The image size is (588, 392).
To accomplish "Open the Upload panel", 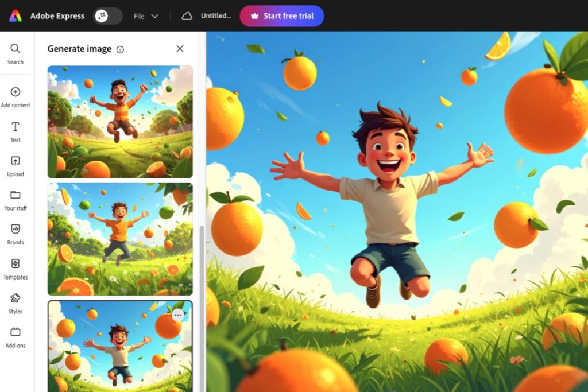I will pyautogui.click(x=16, y=166).
